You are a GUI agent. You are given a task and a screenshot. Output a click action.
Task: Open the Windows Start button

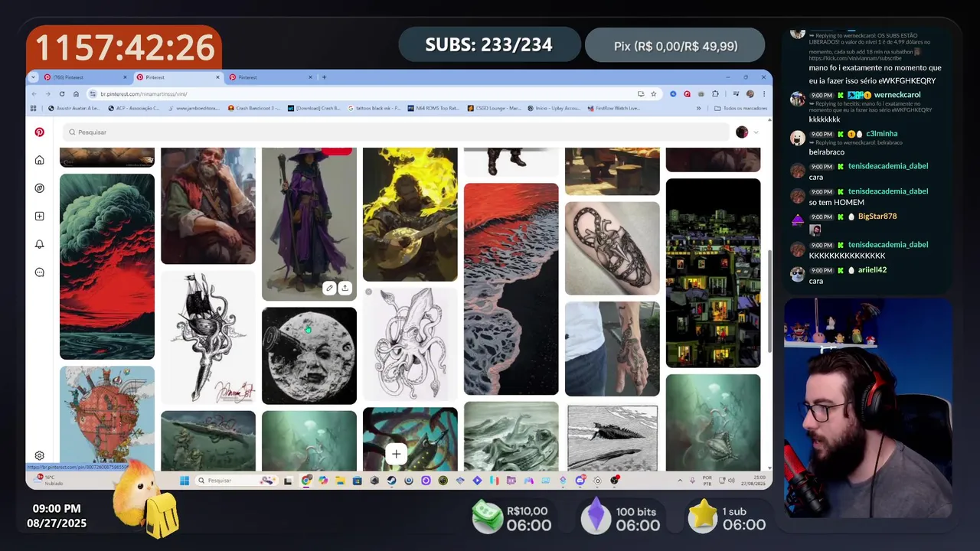185,481
